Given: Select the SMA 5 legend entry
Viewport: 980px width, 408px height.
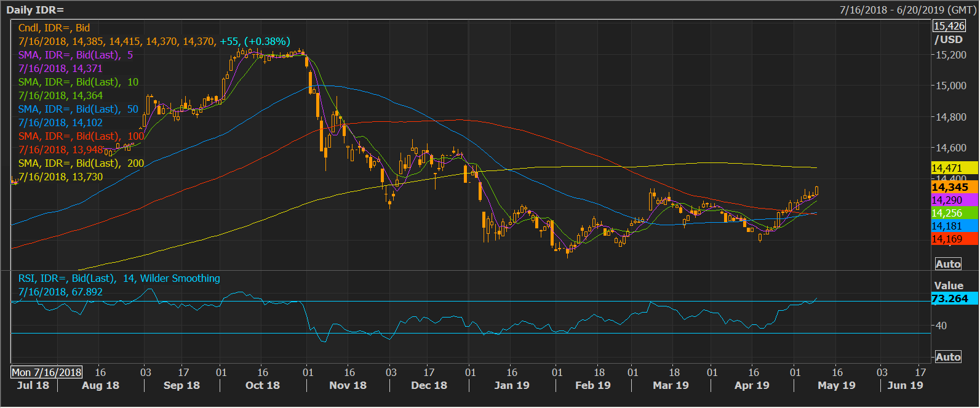Looking at the screenshot, I should (x=76, y=55).
